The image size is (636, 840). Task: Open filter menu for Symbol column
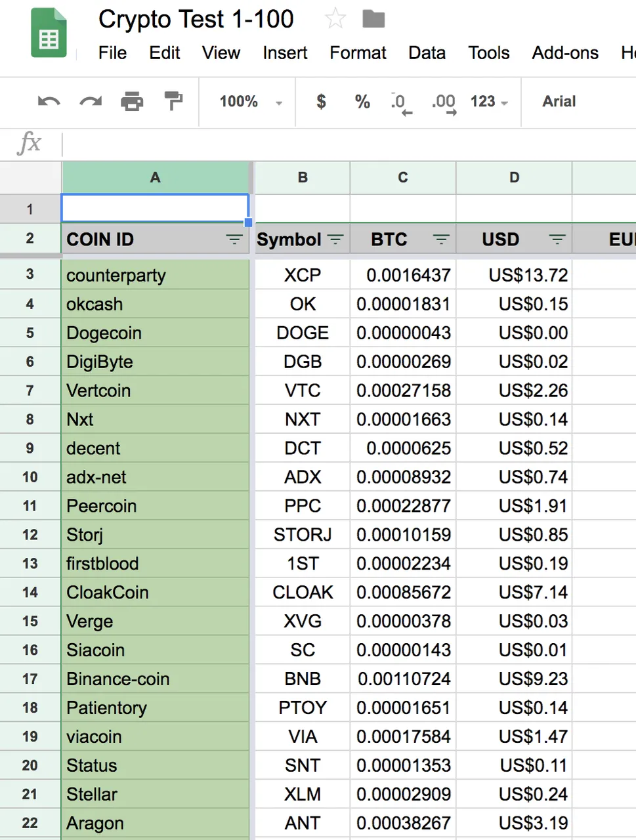pos(335,240)
